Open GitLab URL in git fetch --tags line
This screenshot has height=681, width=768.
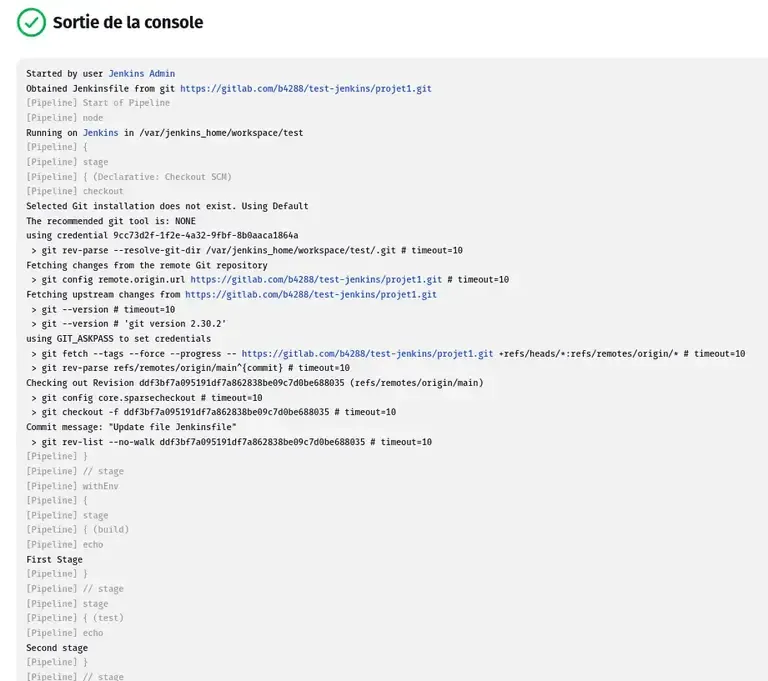[x=367, y=354]
